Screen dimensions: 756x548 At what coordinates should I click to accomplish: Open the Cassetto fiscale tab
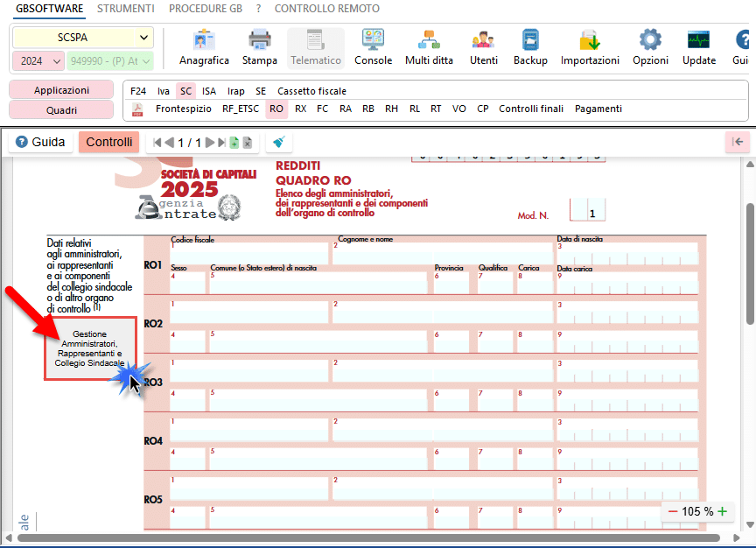pos(312,91)
